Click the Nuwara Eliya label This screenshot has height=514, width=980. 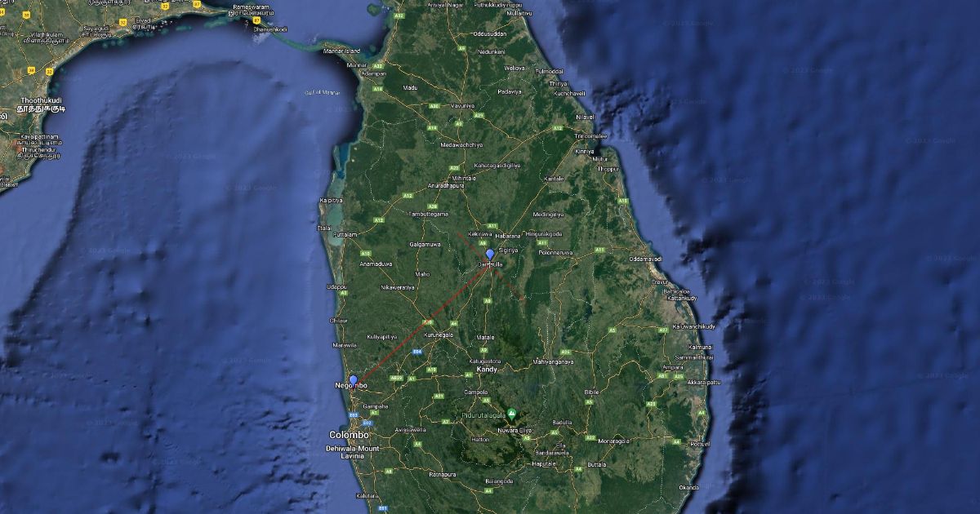(x=514, y=429)
